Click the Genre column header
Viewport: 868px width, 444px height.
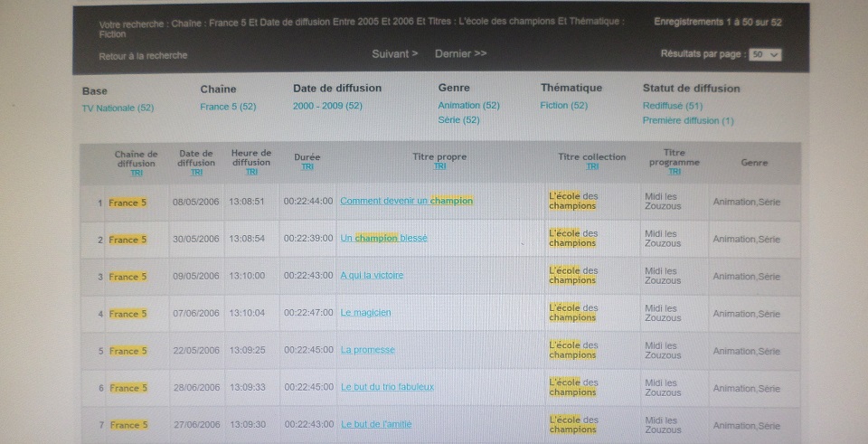point(754,163)
